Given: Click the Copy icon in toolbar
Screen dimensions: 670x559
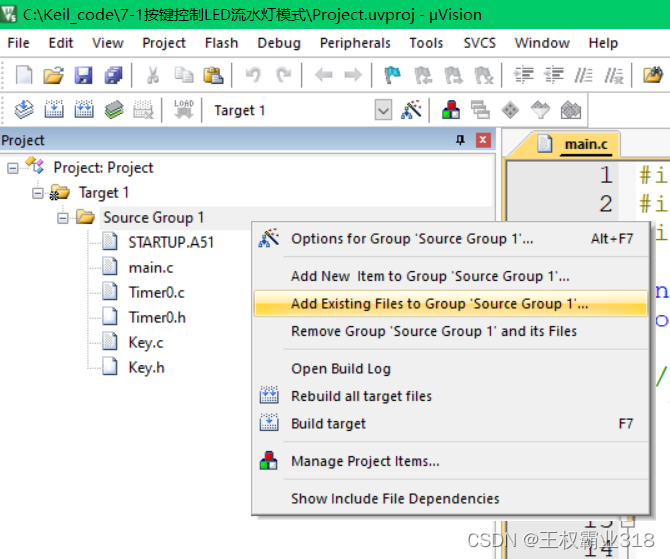Looking at the screenshot, I should click(184, 75).
